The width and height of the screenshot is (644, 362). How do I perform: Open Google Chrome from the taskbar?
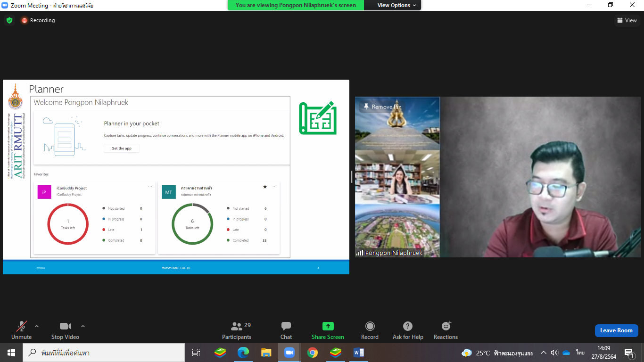tap(312, 353)
